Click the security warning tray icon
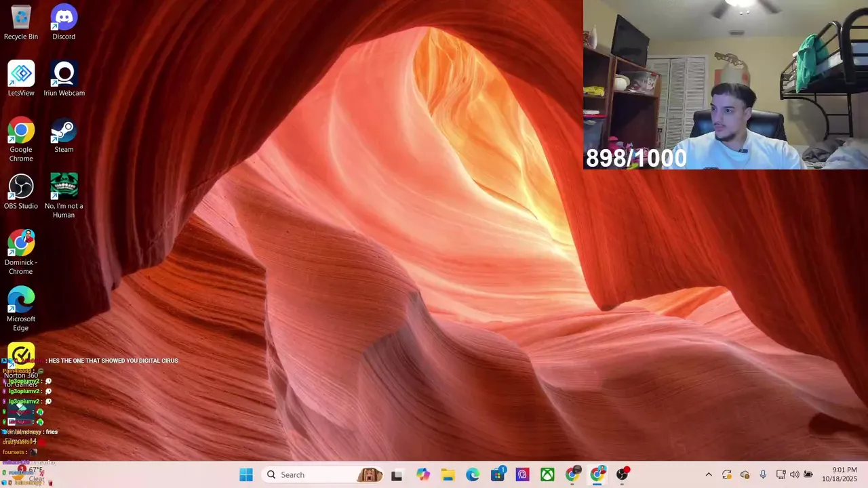This screenshot has height=488, width=868. tap(745, 474)
